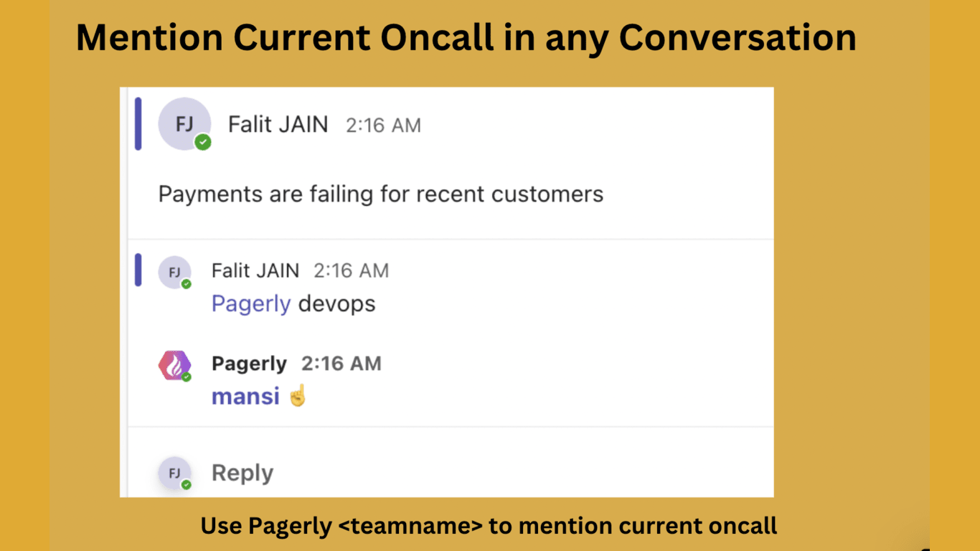This screenshot has height=551, width=980.
Task: Click the 2:16 AM timestamp on the Pagerly bot message
Action: [341, 364]
